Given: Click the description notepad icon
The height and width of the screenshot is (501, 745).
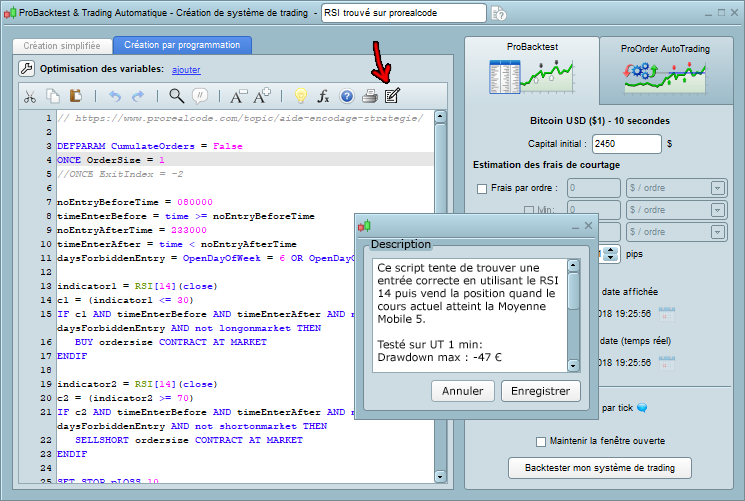Looking at the screenshot, I should click(393, 97).
